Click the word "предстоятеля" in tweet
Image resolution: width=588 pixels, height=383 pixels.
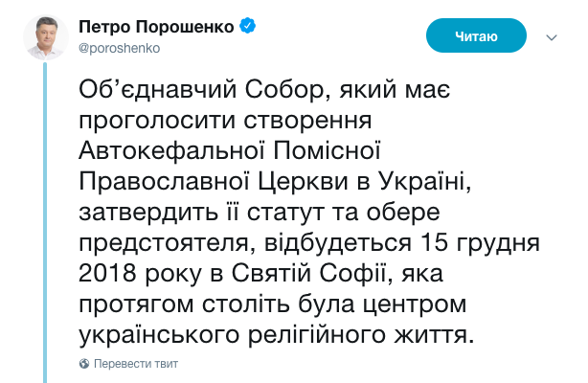point(164,241)
